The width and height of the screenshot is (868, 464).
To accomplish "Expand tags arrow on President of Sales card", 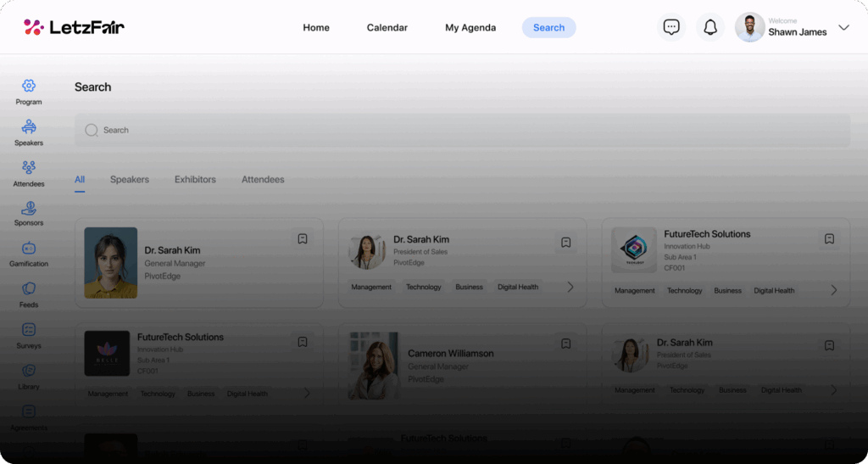I will pyautogui.click(x=570, y=287).
